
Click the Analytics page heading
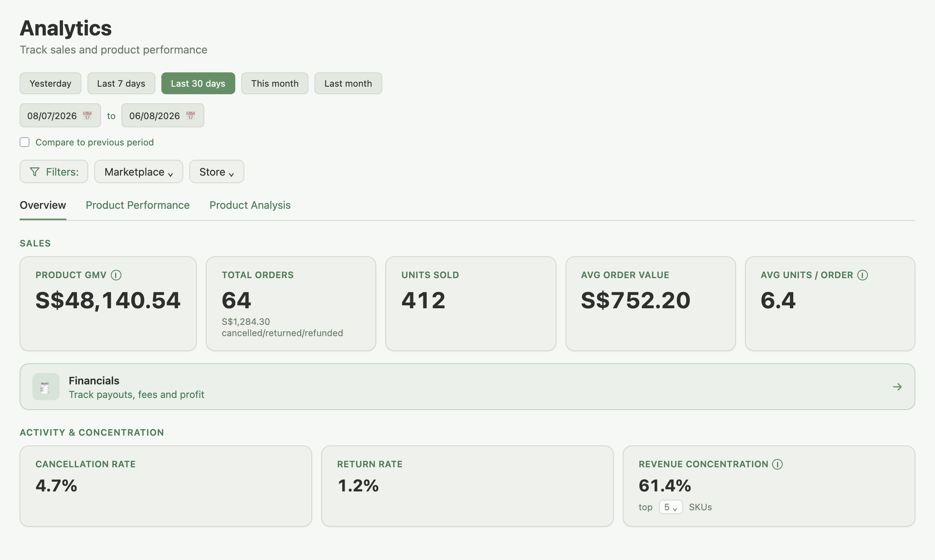66,28
